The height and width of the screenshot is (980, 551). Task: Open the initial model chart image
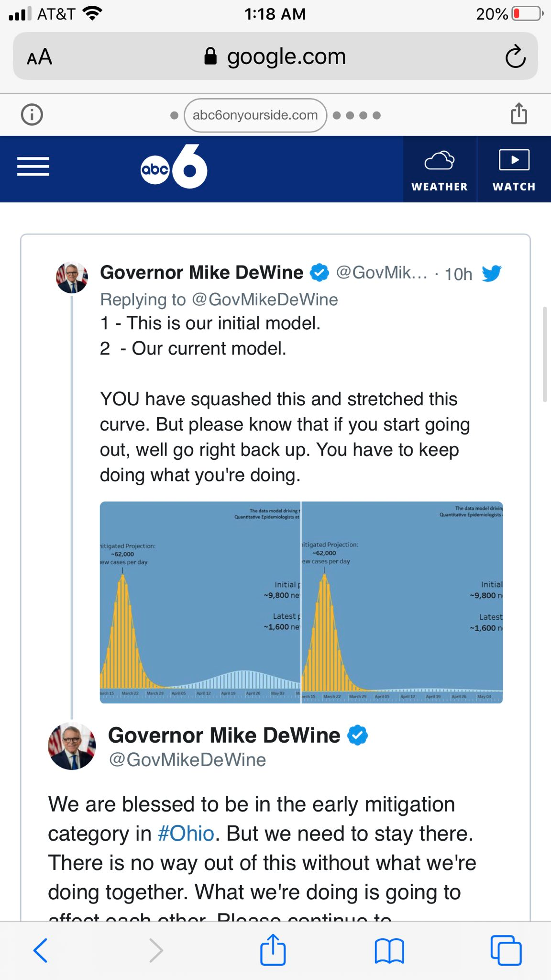pyautogui.click(x=200, y=602)
